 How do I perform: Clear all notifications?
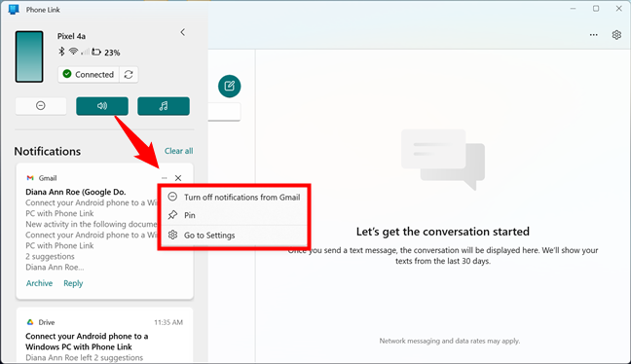coord(178,151)
